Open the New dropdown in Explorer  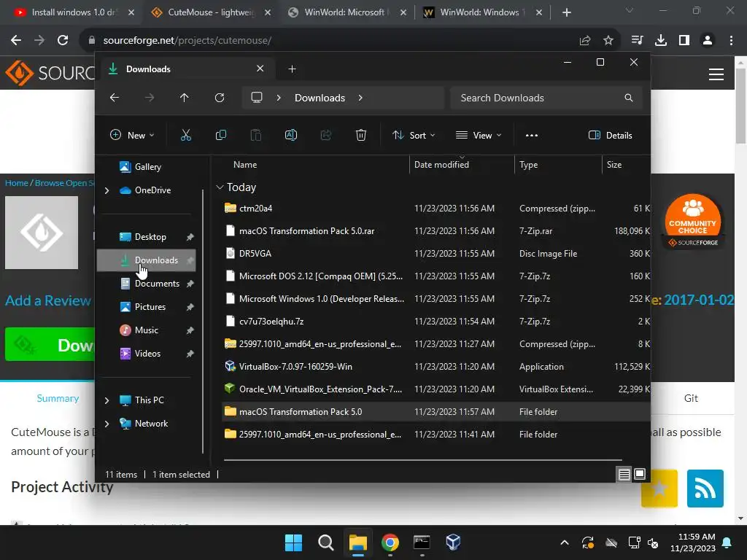click(132, 135)
